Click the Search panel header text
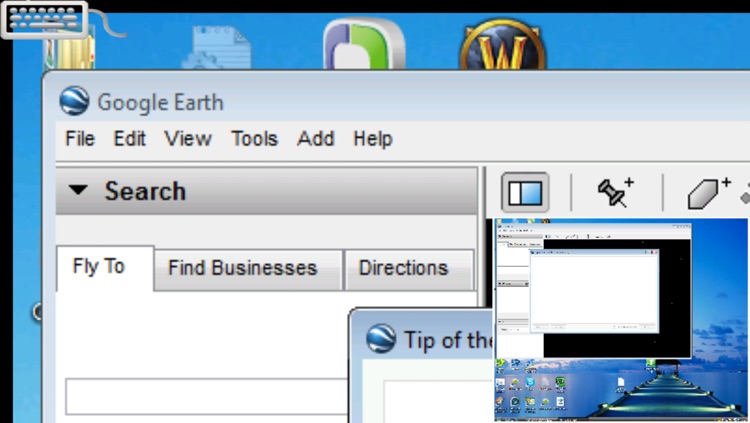Image resolution: width=750 pixels, height=423 pixels. pyautogui.click(x=145, y=191)
